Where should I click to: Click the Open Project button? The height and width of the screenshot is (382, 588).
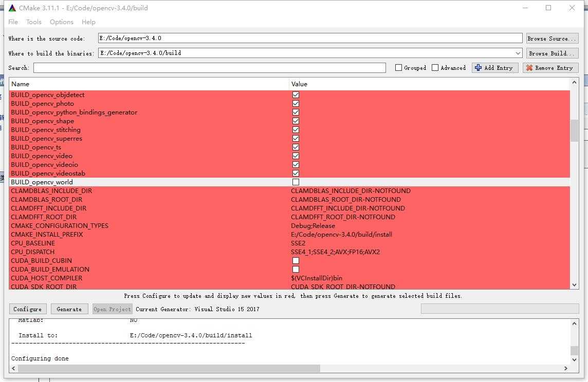point(112,309)
